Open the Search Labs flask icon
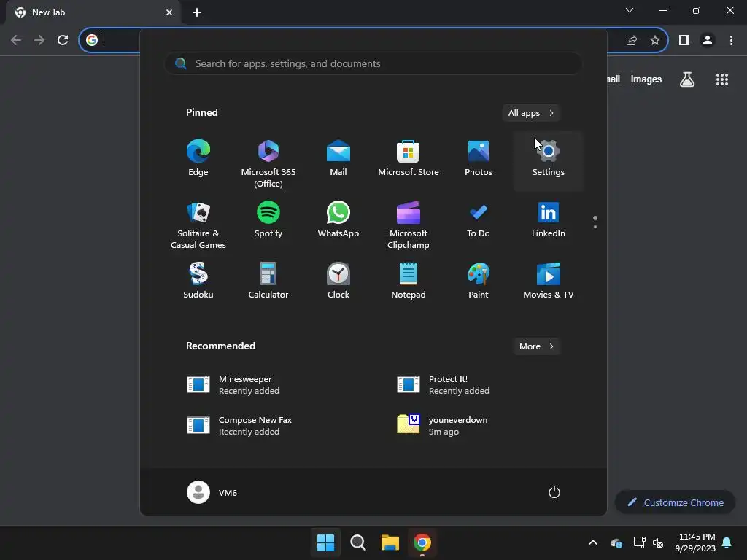The height and width of the screenshot is (560, 747). 687,79
